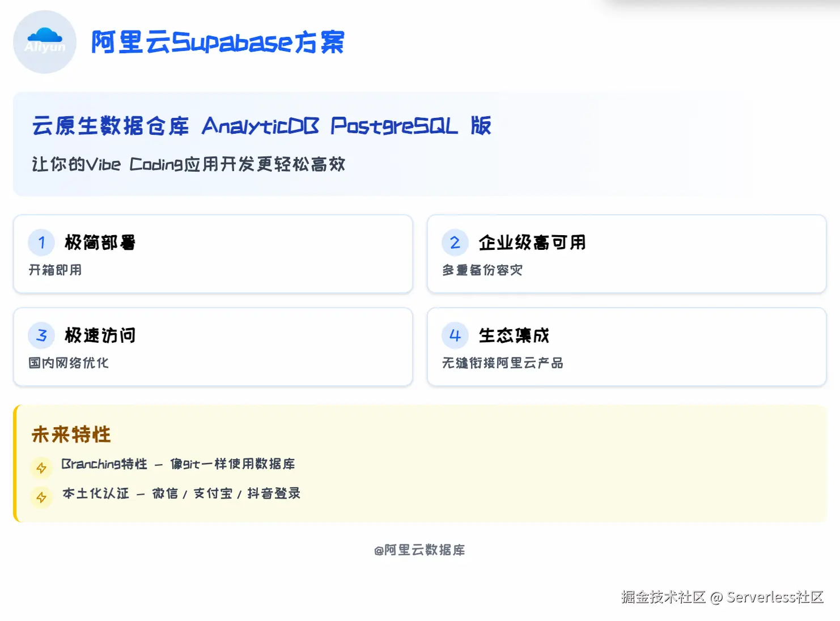Open the 极简部署 card title
The width and height of the screenshot is (840, 621).
[100, 243]
